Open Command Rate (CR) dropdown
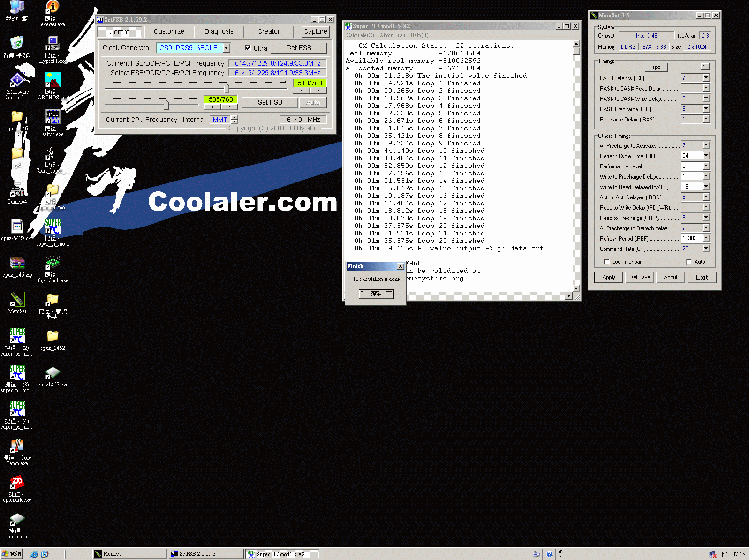 [706, 249]
